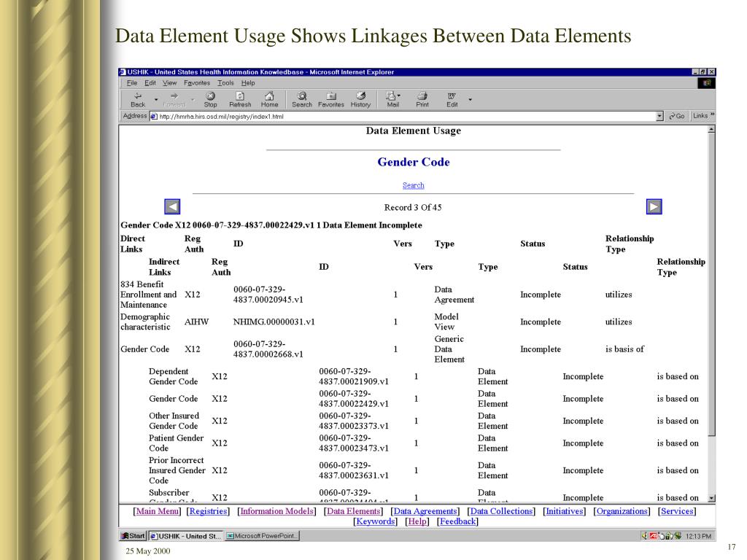The image size is (747, 560).
Task: Open the Main Menu footer link
Action: tap(158, 511)
